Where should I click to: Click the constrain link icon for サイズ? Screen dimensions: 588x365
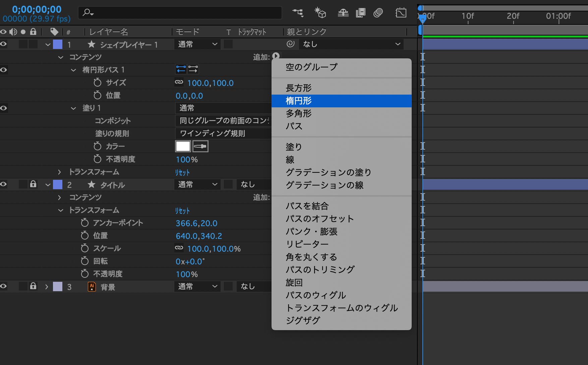pyautogui.click(x=179, y=82)
